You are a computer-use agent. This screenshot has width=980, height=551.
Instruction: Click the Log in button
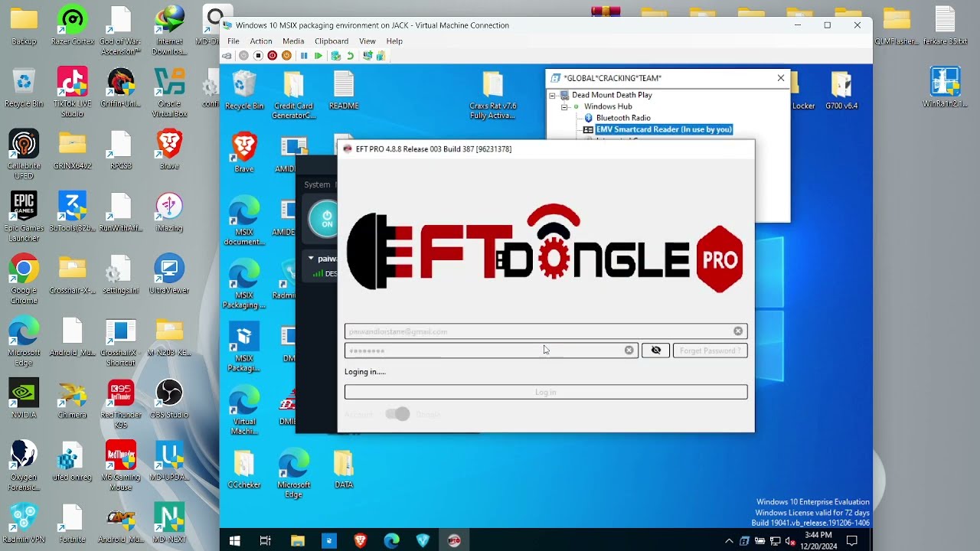pyautogui.click(x=546, y=392)
